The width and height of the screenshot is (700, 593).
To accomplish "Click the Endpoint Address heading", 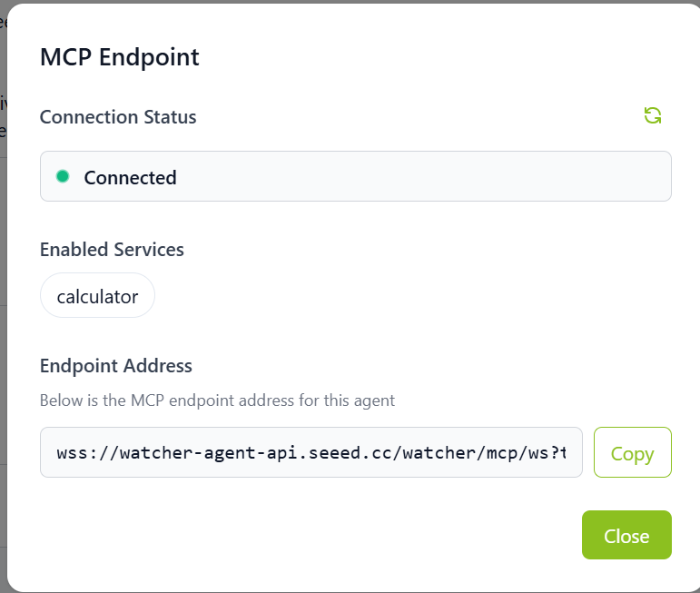I will (x=115, y=365).
